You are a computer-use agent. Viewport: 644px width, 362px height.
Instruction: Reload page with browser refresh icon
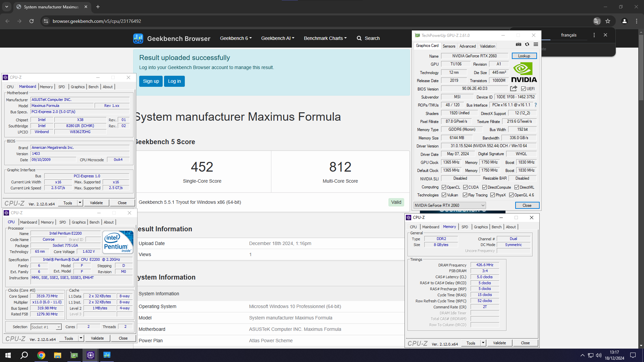point(32,21)
